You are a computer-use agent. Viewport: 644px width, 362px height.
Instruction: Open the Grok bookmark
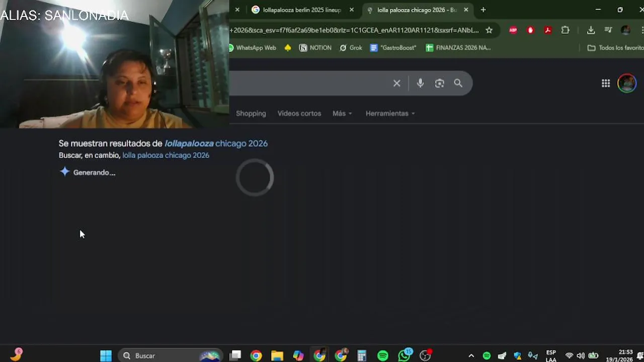(x=351, y=48)
